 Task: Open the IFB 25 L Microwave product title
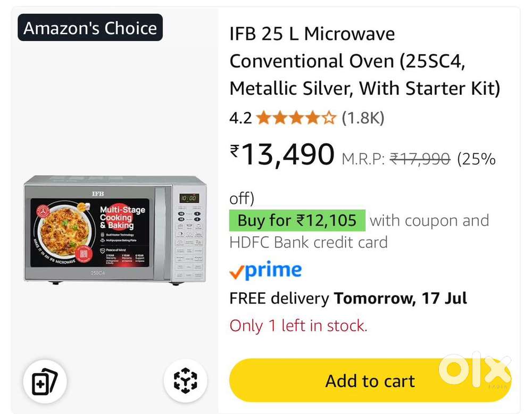coord(364,61)
